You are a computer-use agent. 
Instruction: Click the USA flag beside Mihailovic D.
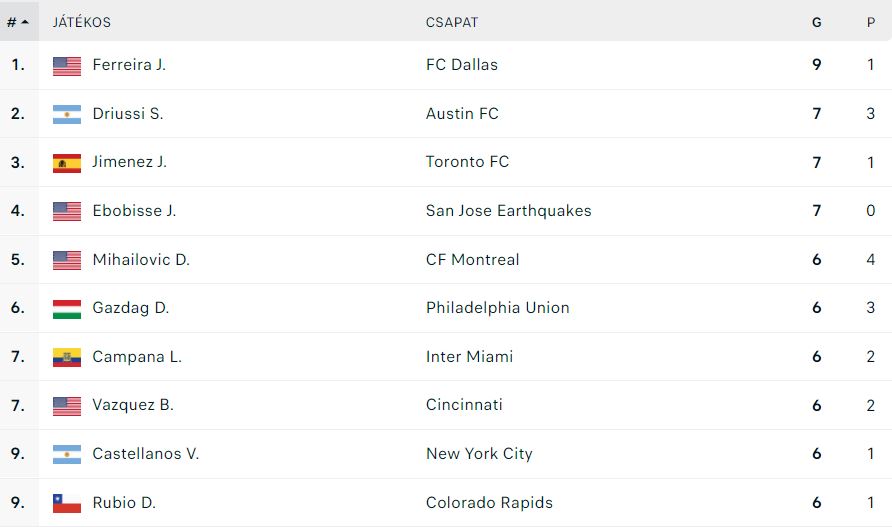pyautogui.click(x=67, y=260)
